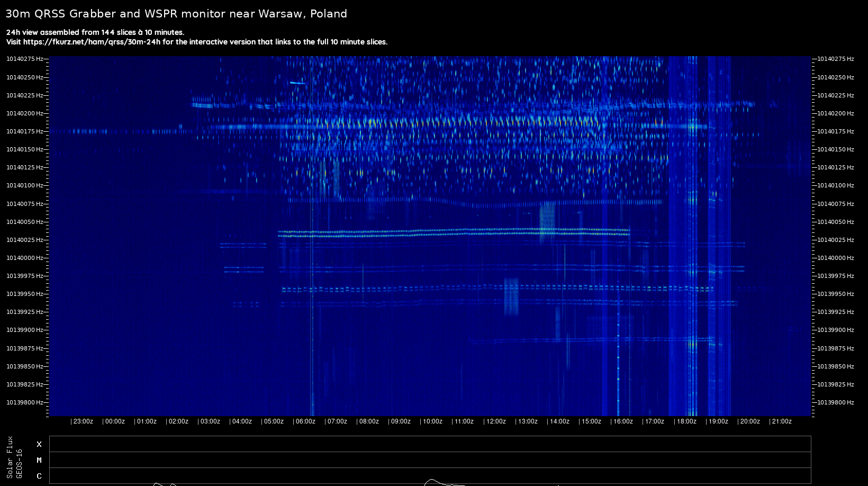Click the X class row label in Solar Flux
The width and height of the screenshot is (868, 486).
click(x=39, y=444)
